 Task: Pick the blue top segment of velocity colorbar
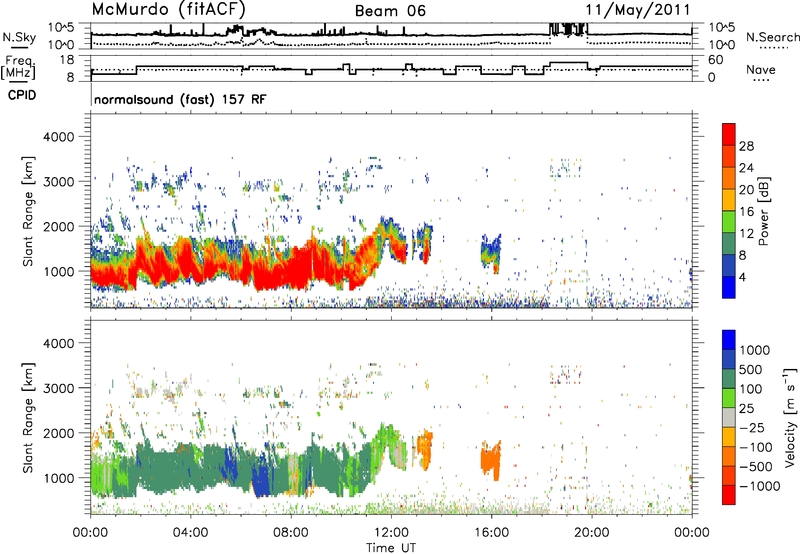(729, 340)
